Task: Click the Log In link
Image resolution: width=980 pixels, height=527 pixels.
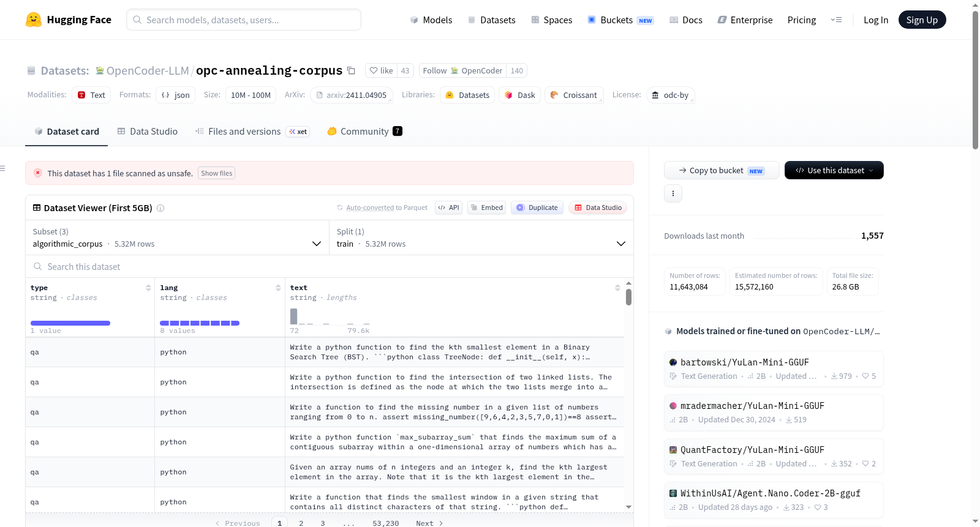Action: click(x=876, y=20)
